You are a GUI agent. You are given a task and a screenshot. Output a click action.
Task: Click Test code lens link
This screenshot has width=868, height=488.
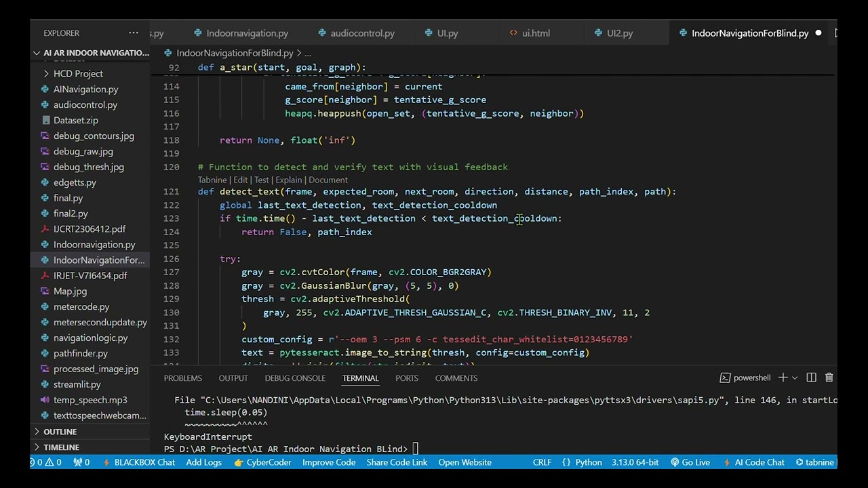tap(262, 180)
